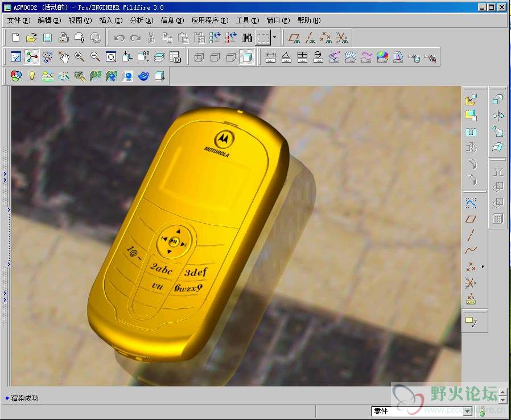Refit the model to the screen
The height and width of the screenshot is (420, 511).
[x=111, y=57]
